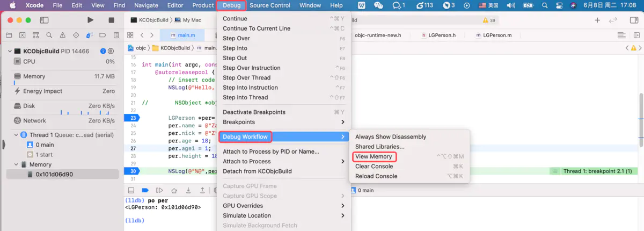The height and width of the screenshot is (231, 644).
Task: Open WeChat icon in menu bar
Action: 379,5
